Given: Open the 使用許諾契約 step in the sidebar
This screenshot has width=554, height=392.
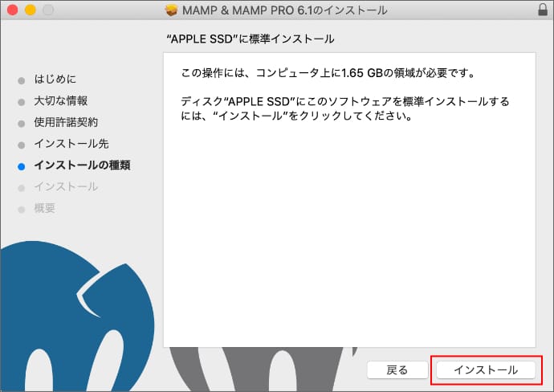Looking at the screenshot, I should [x=66, y=122].
